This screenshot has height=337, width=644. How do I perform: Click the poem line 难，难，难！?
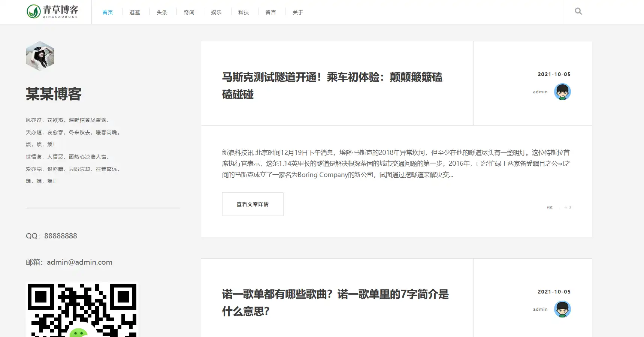pos(40,181)
